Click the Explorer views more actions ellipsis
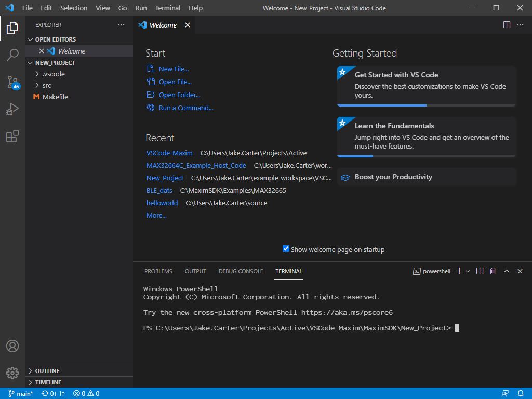532x399 pixels. coord(121,25)
